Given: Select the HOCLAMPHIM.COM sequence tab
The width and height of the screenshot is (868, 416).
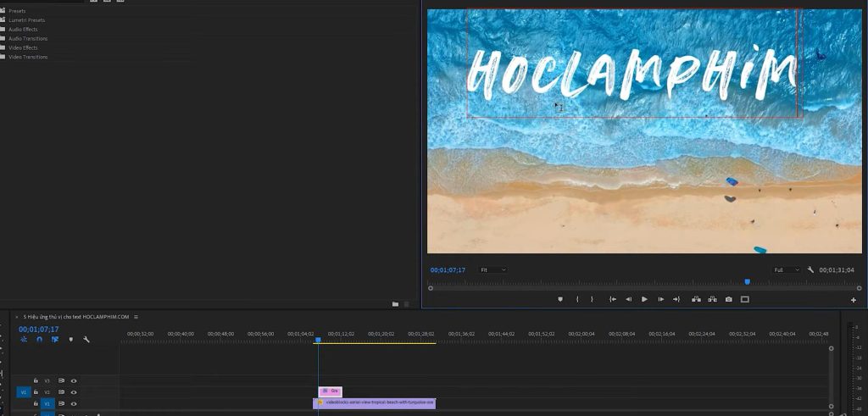Looking at the screenshot, I should [75, 317].
